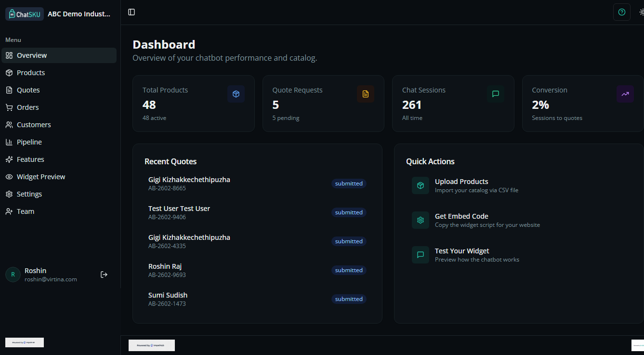
Task: Click the submitted badge for AB-2602-8665
Action: (349, 184)
